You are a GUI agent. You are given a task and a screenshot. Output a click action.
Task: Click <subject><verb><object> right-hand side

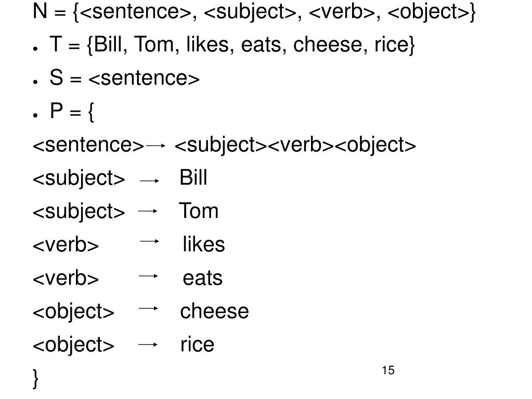click(295, 145)
